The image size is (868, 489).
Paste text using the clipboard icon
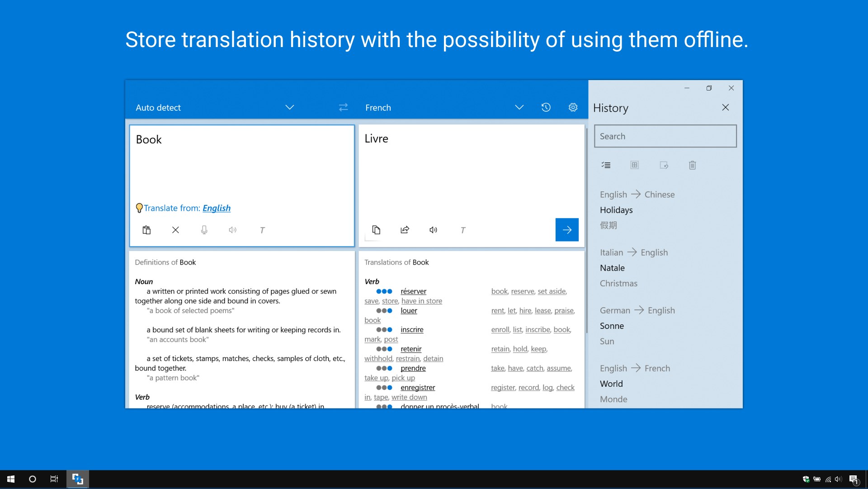click(x=146, y=230)
